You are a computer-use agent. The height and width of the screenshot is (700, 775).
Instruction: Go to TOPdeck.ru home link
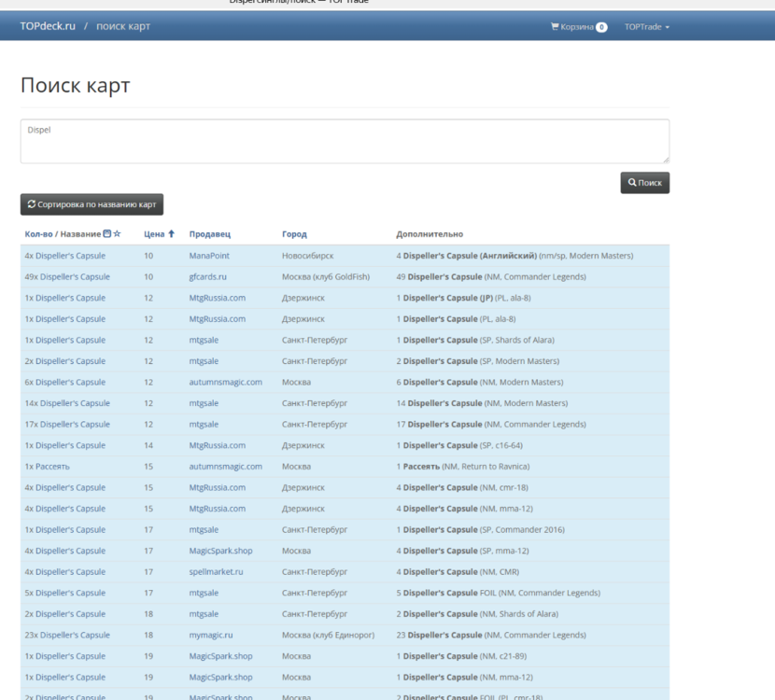[x=48, y=26]
